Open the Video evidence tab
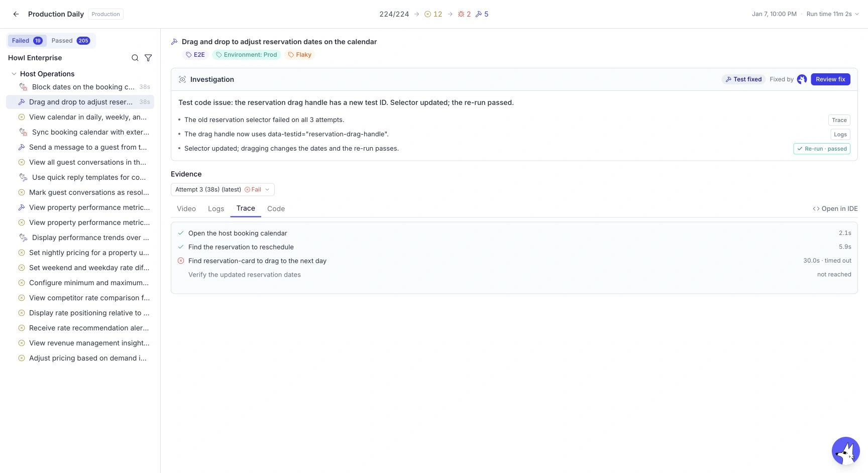 coord(186,208)
